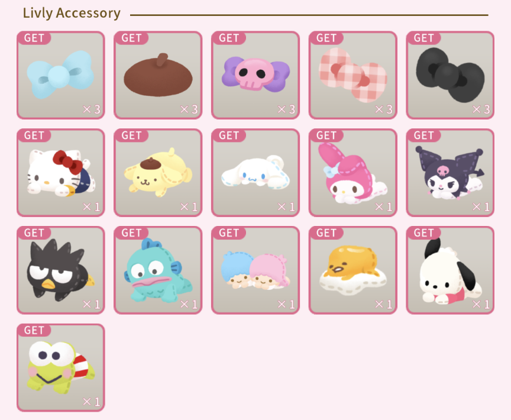
Task: Select the Cinnamoroll plush accessory
Action: [256, 173]
